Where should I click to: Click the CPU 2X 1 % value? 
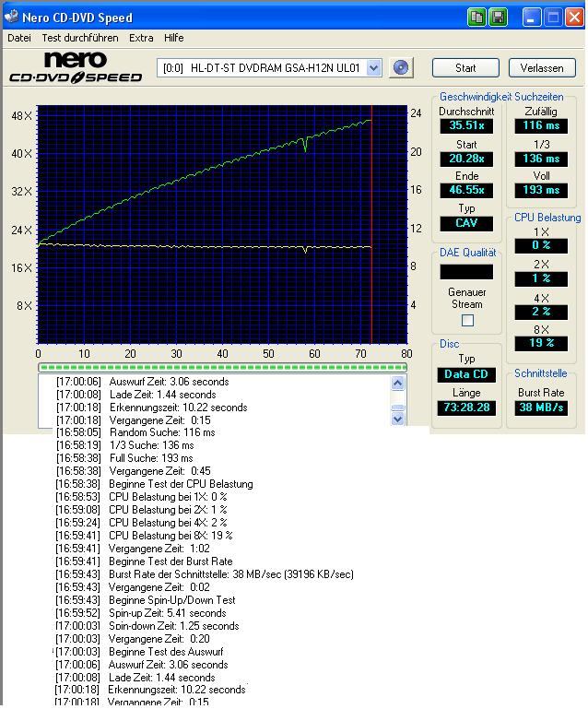[x=541, y=278]
